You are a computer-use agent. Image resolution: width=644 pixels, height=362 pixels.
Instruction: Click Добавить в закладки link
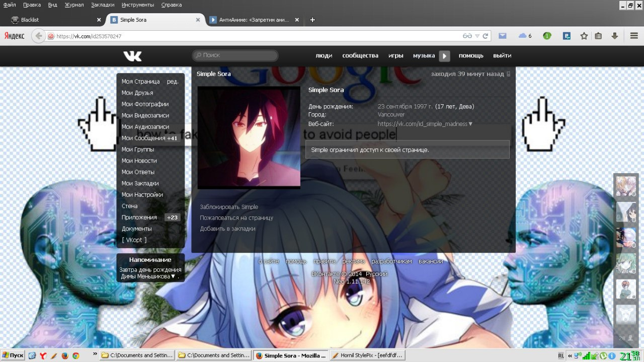(227, 229)
